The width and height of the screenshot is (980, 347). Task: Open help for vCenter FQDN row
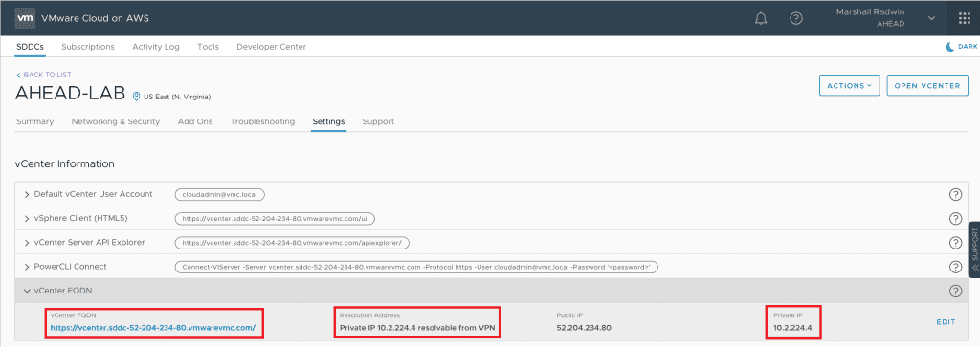[955, 291]
